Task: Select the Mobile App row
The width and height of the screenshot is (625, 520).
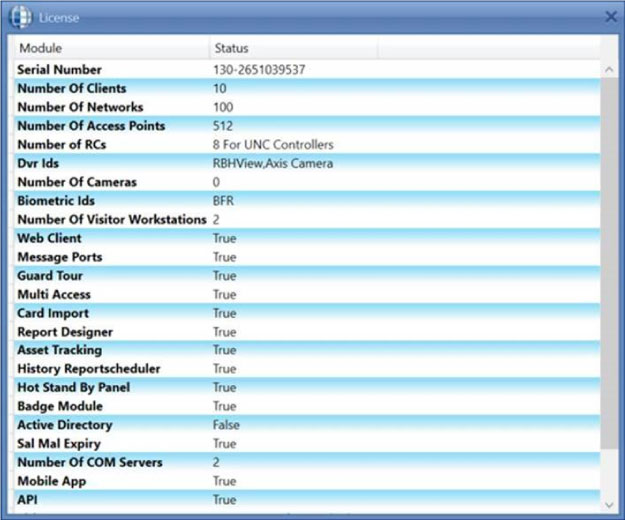Action: [52, 481]
